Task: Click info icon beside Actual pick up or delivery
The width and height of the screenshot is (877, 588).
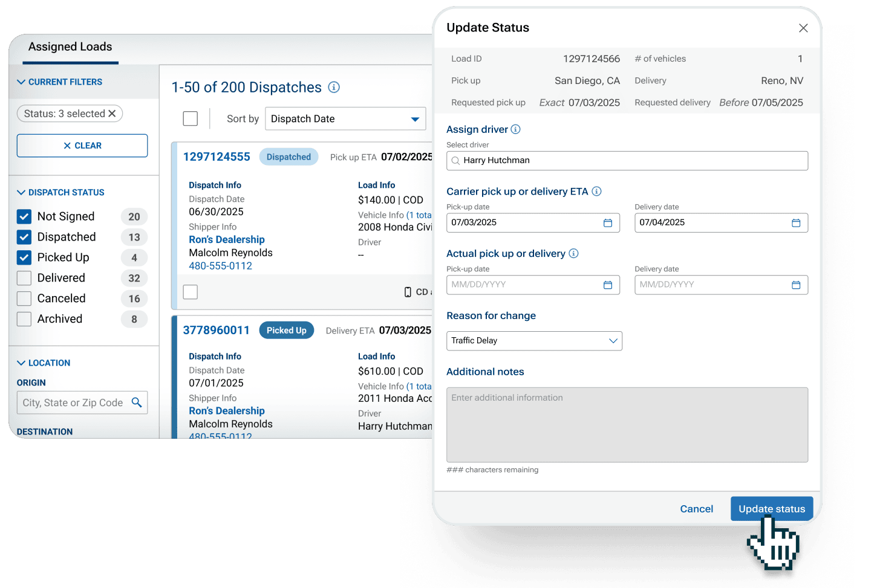Action: coord(573,254)
